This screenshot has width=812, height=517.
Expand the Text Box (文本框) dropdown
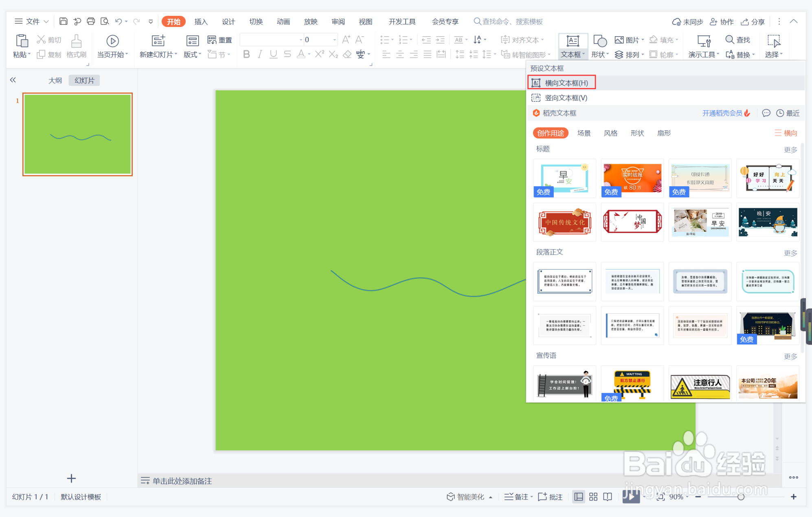tap(584, 54)
